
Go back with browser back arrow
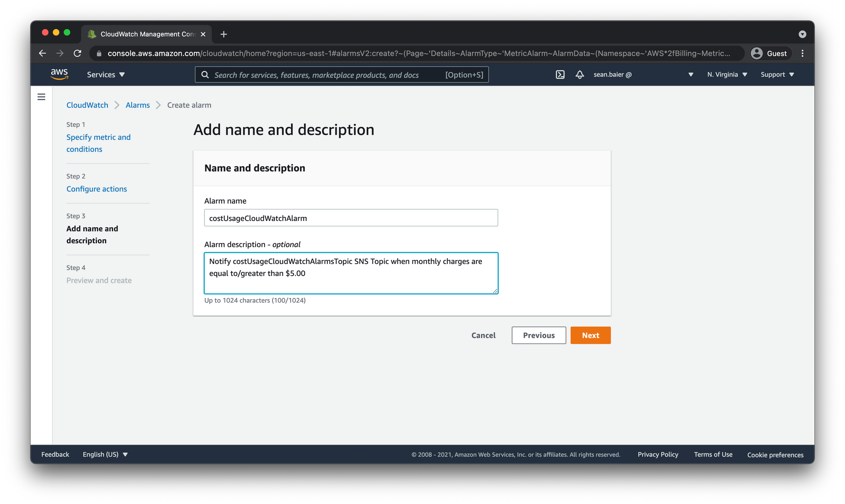[x=42, y=53]
